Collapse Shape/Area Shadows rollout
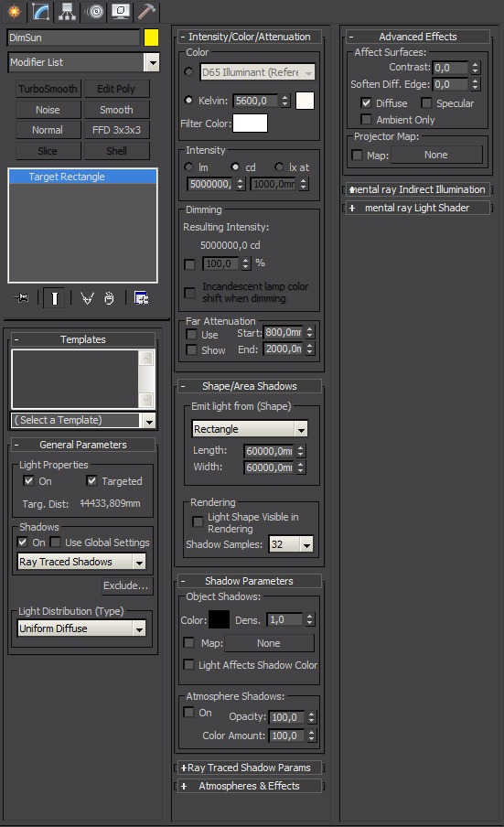Image resolution: width=504 pixels, height=827 pixels. tap(249, 386)
